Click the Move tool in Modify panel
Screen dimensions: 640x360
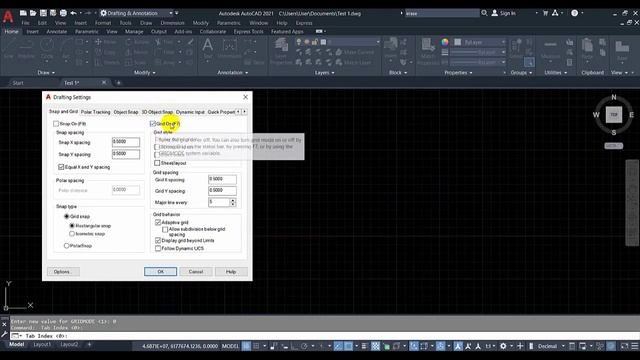105,42
